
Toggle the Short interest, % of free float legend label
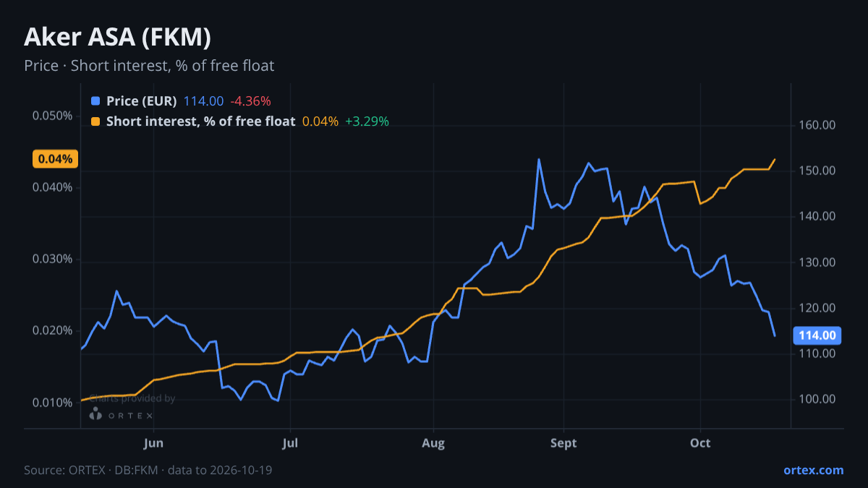click(201, 121)
